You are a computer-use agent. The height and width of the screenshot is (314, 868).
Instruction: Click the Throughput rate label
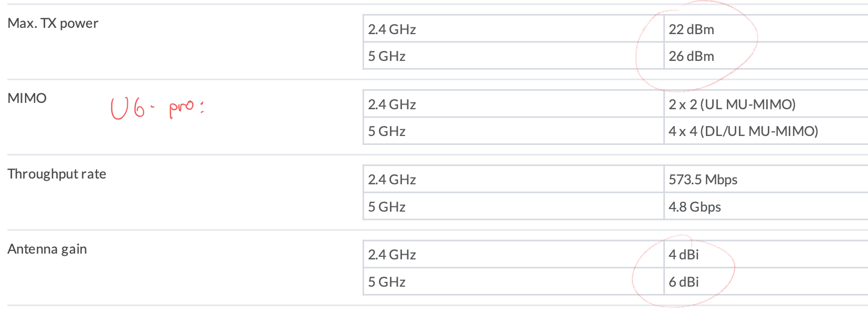click(x=57, y=174)
